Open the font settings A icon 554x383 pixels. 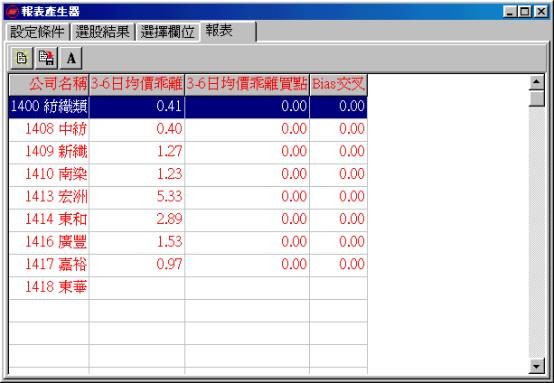71,58
